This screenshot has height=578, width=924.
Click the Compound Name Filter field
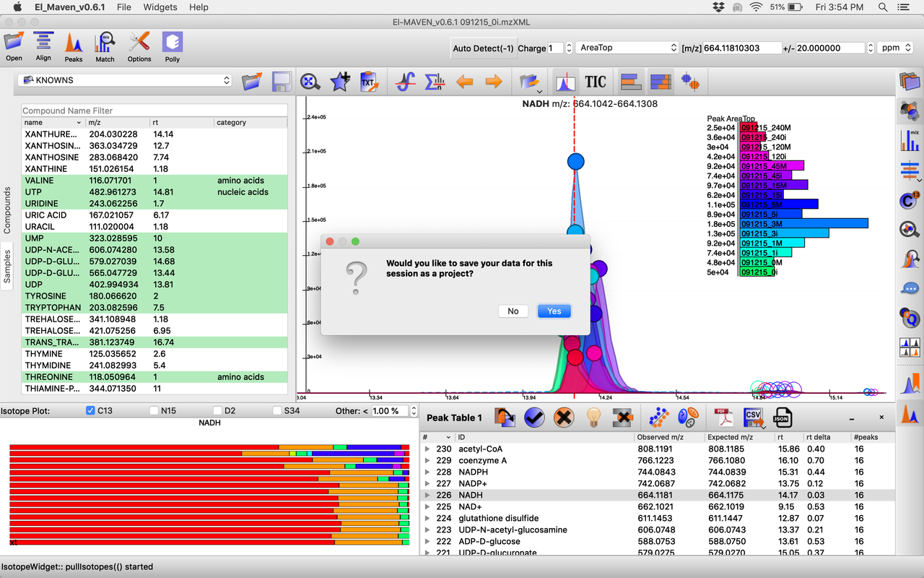(154, 111)
